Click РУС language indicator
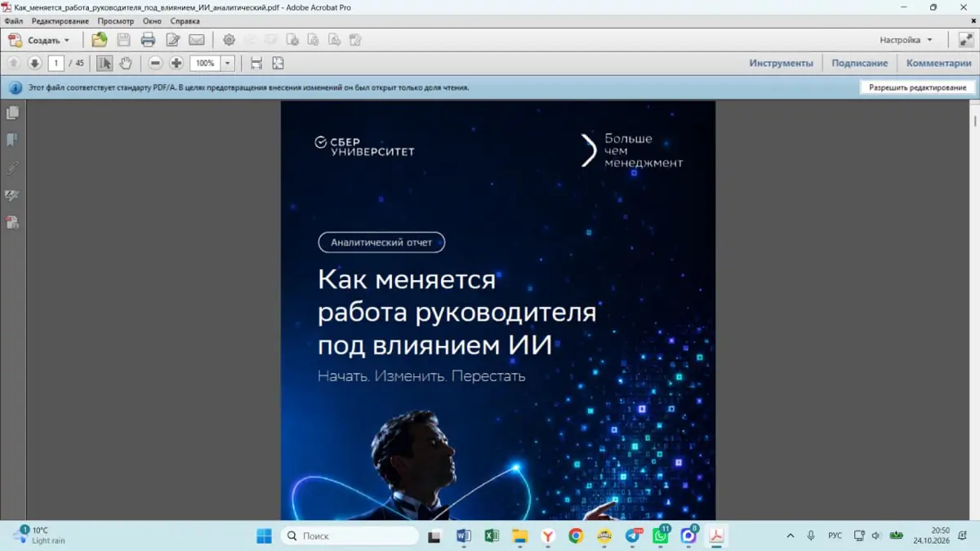Viewport: 980px width, 551px height. (x=835, y=535)
